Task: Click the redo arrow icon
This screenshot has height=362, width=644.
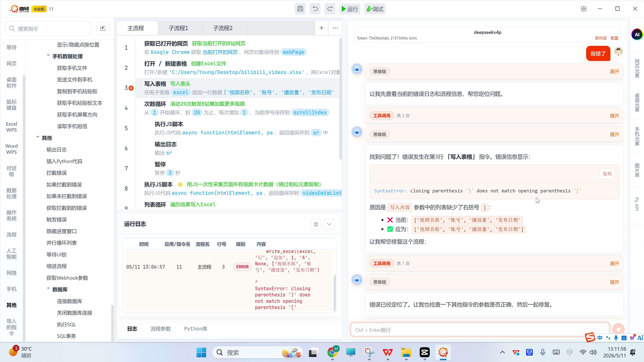Action: point(330,9)
